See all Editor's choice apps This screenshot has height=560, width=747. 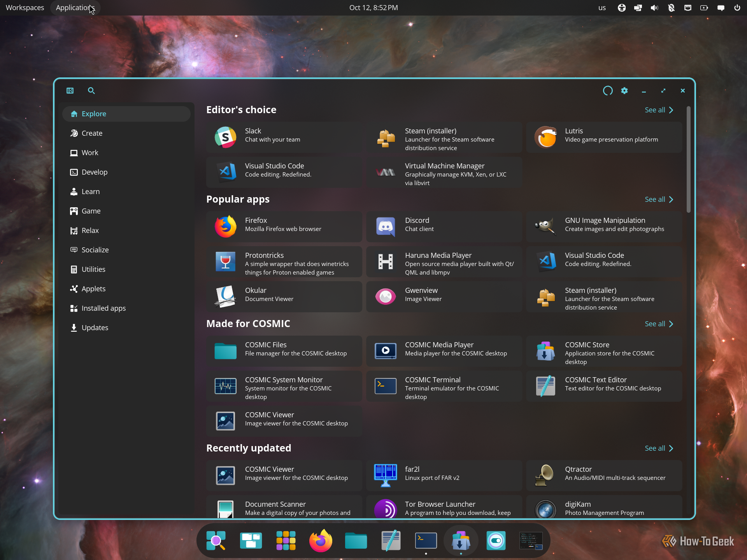(x=659, y=110)
